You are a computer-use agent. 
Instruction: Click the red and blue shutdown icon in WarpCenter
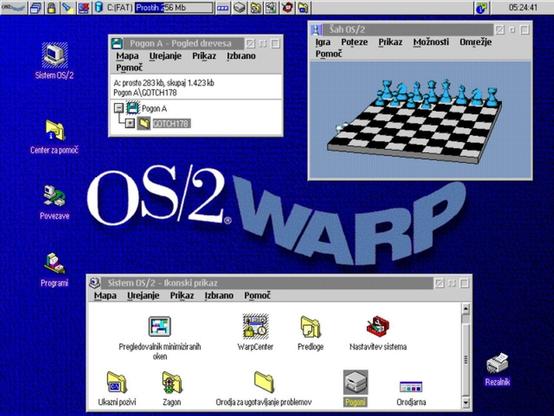pos(84,8)
